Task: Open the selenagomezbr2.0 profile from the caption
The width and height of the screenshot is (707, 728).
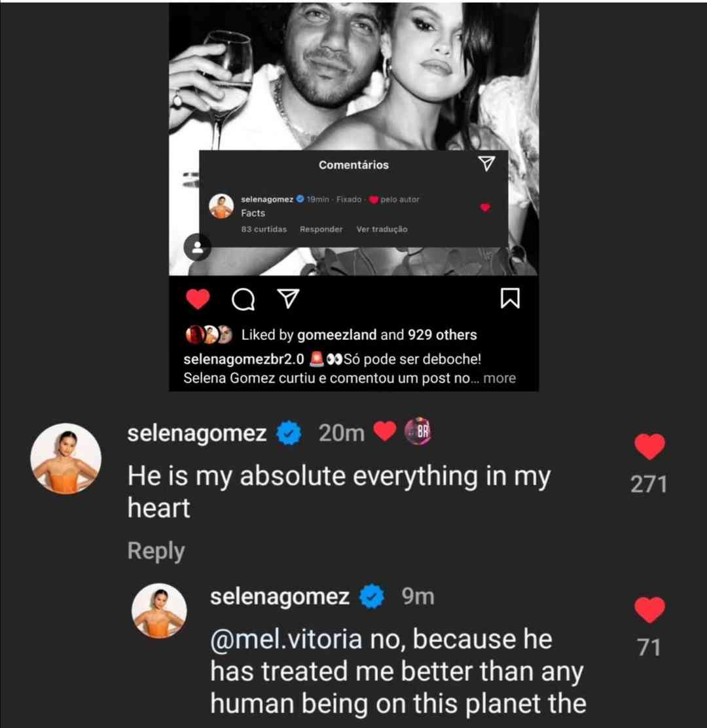Action: point(243,359)
